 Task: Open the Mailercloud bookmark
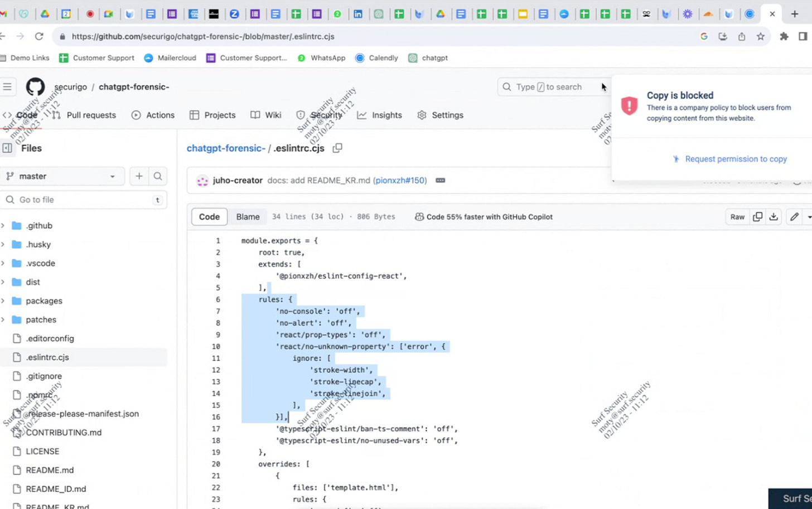pos(170,58)
